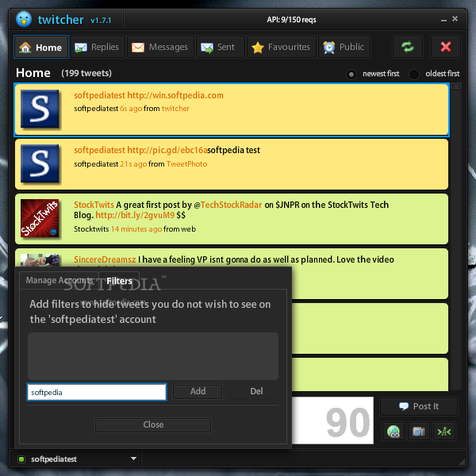Select the oldest first radio button

[x=414, y=75]
